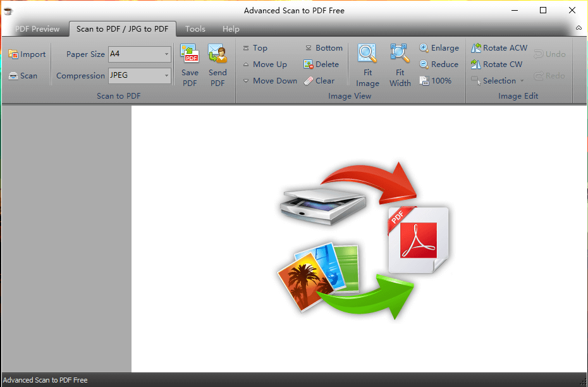Select the Fit Width icon
Screen dimensions: 588x387
coord(400,54)
